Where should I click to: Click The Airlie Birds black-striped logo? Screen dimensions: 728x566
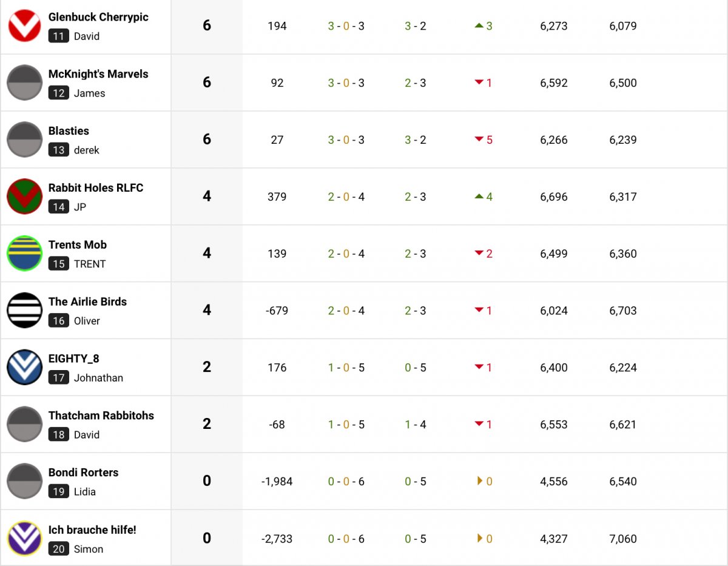(x=24, y=311)
